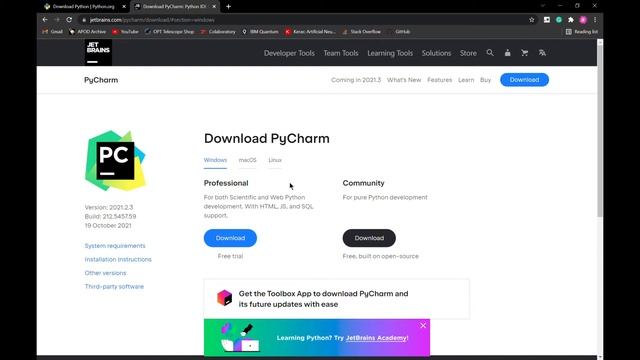Open the Solutions menu
Screen dimensions: 640x360
(x=436, y=53)
